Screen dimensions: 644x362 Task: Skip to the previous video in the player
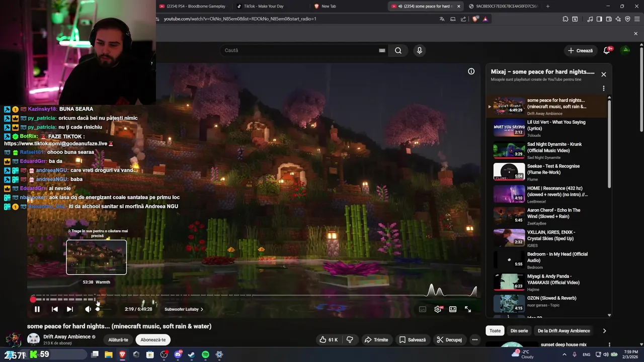click(55, 309)
